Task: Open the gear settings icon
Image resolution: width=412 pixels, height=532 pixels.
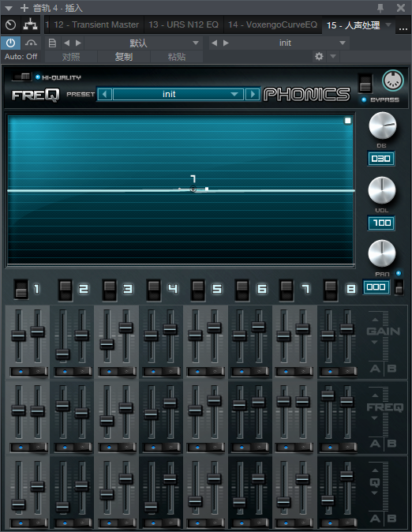Action: point(319,56)
